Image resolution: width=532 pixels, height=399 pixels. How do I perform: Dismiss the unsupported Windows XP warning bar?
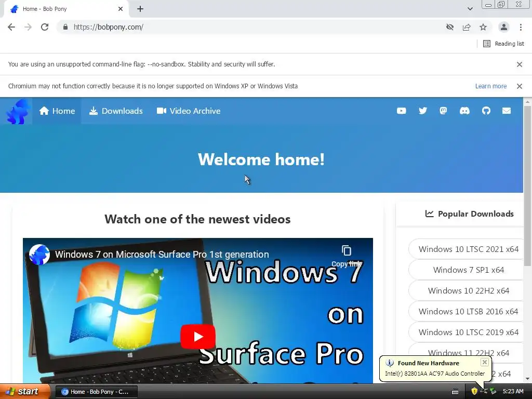point(519,86)
